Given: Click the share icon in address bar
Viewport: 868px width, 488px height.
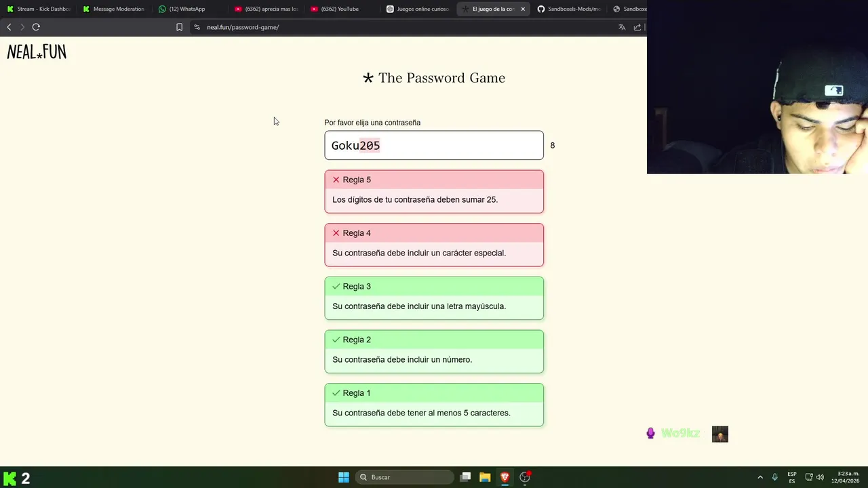Looking at the screenshot, I should [637, 27].
